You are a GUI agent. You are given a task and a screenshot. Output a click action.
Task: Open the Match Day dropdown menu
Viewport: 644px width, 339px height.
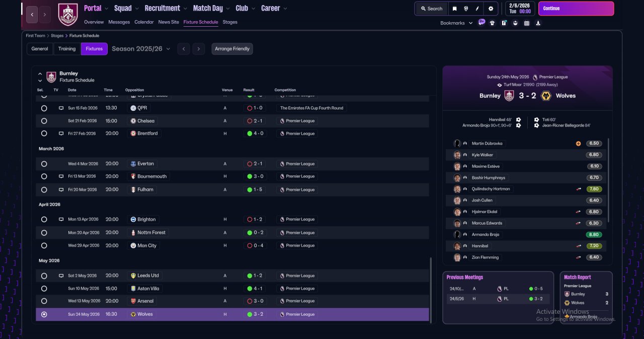[x=212, y=8]
